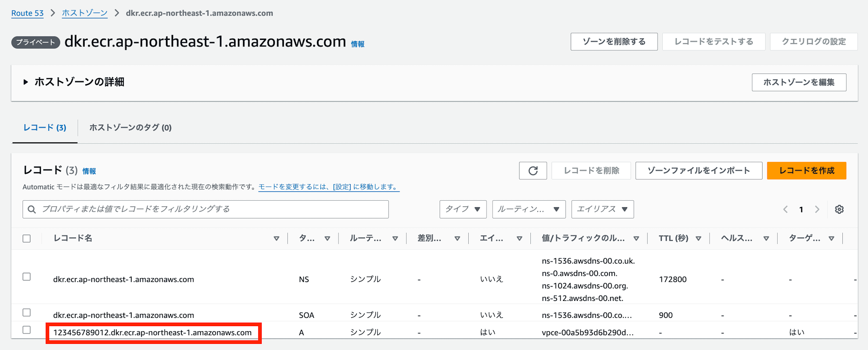Screen dimensions: 868x350
Task: Open table preferences gear icon
Action: 839,209
